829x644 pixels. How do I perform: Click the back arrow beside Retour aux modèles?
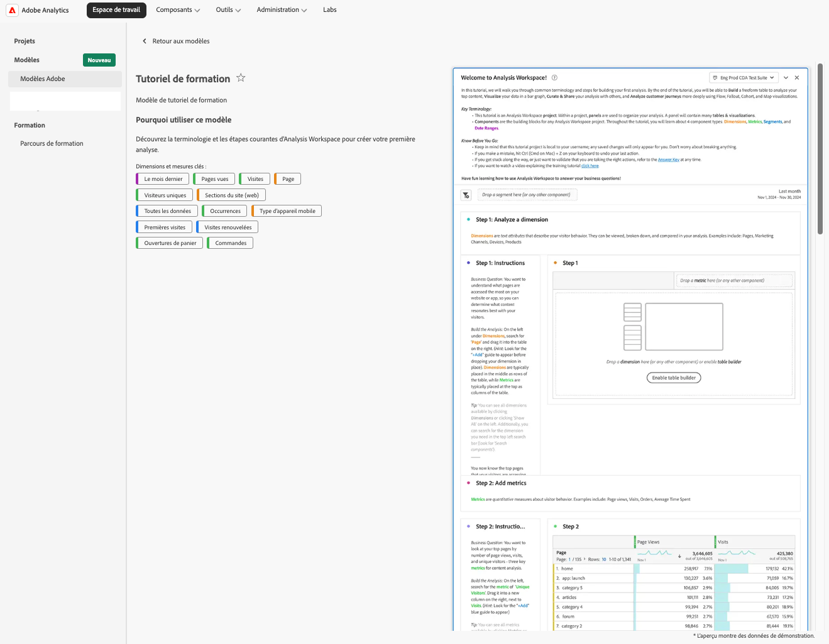pyautogui.click(x=145, y=41)
